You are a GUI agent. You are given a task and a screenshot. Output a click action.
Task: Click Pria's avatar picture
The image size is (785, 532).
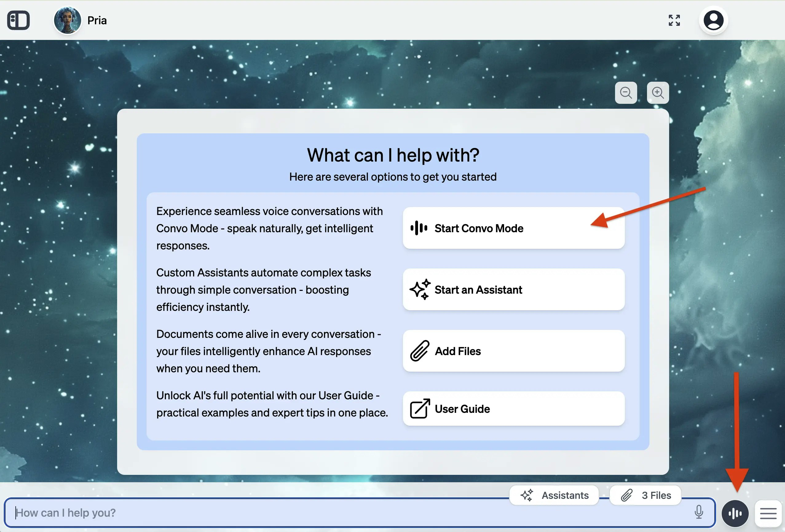(x=67, y=20)
